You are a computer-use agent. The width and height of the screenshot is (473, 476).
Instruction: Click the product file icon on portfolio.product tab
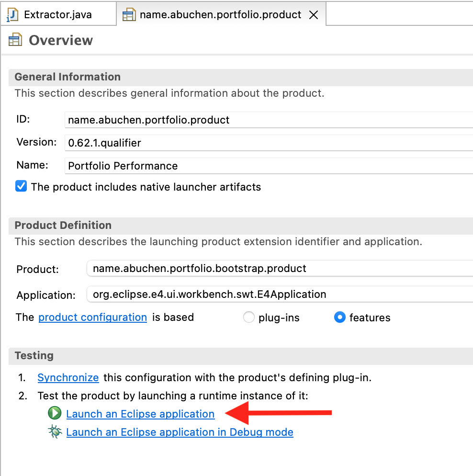point(129,15)
